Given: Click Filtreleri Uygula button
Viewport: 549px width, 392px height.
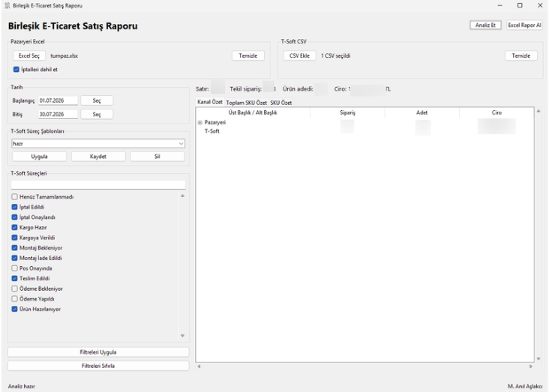Looking at the screenshot, I should point(98,352).
